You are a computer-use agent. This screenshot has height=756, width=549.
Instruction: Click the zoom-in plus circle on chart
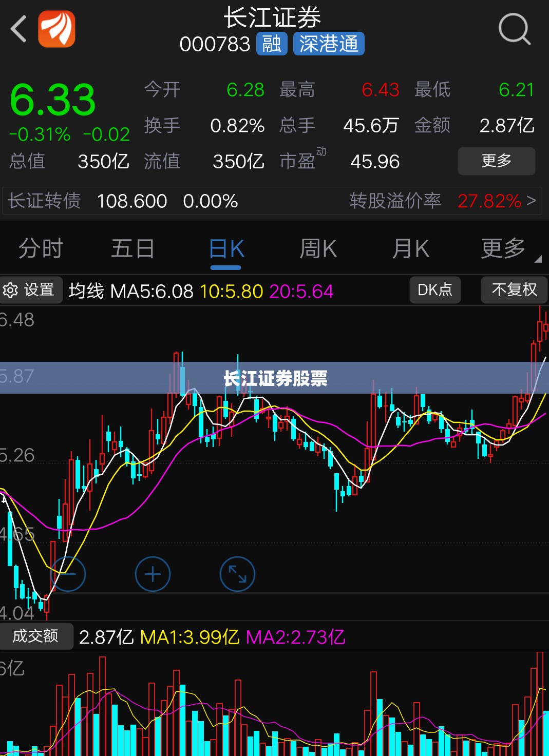[x=153, y=574]
